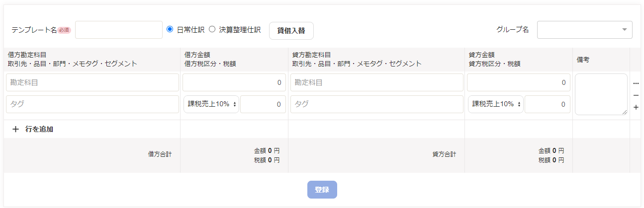The height and width of the screenshot is (208, 644).
Task: Focus the 貸方 勘定科目 field
Action: [377, 82]
